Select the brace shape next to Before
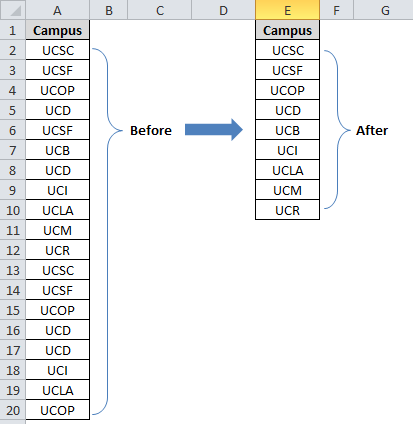413x424 pixels. tap(107, 231)
